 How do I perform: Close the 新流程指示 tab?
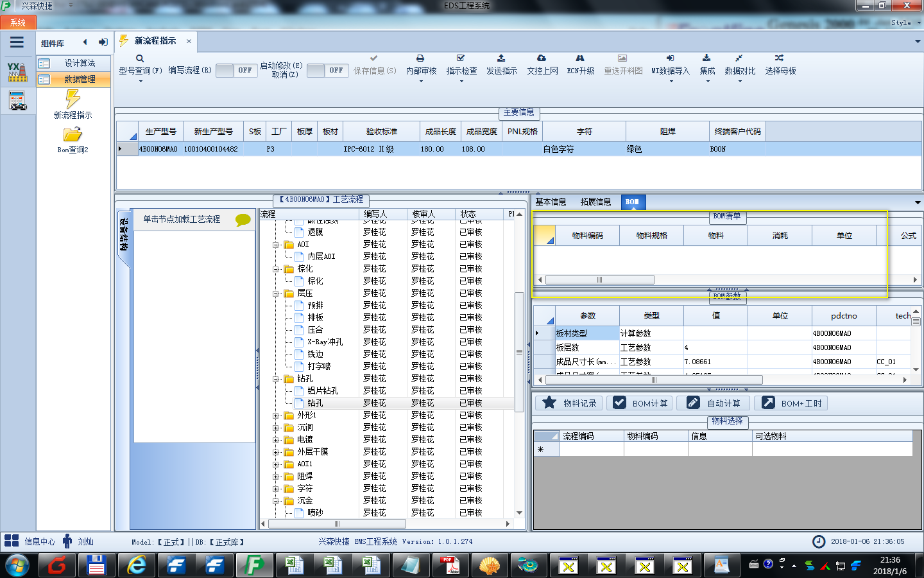189,41
